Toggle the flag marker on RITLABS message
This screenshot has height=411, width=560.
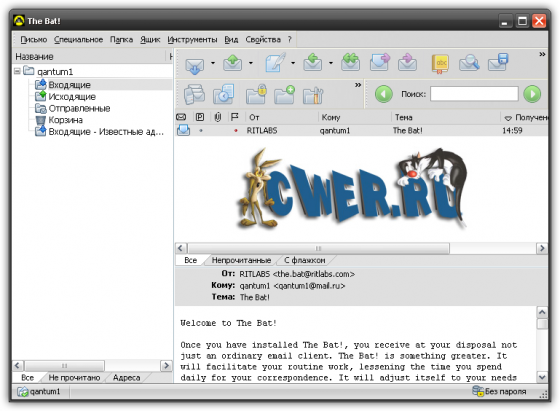click(235, 131)
